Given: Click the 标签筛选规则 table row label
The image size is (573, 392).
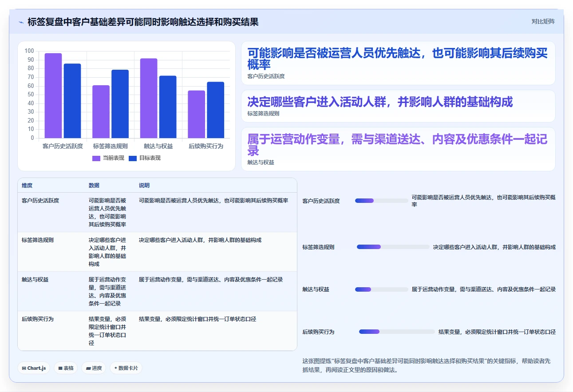Looking at the screenshot, I should tap(38, 240).
